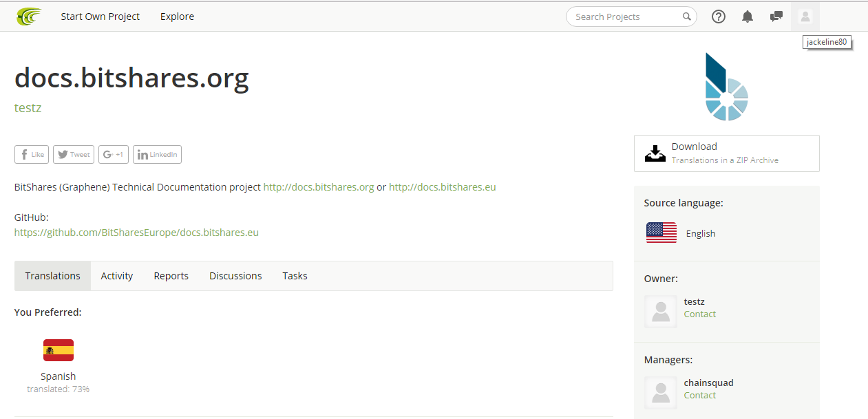Viewport: 868px width, 419px height.
Task: Click the Spanish flag icon
Action: [59, 350]
